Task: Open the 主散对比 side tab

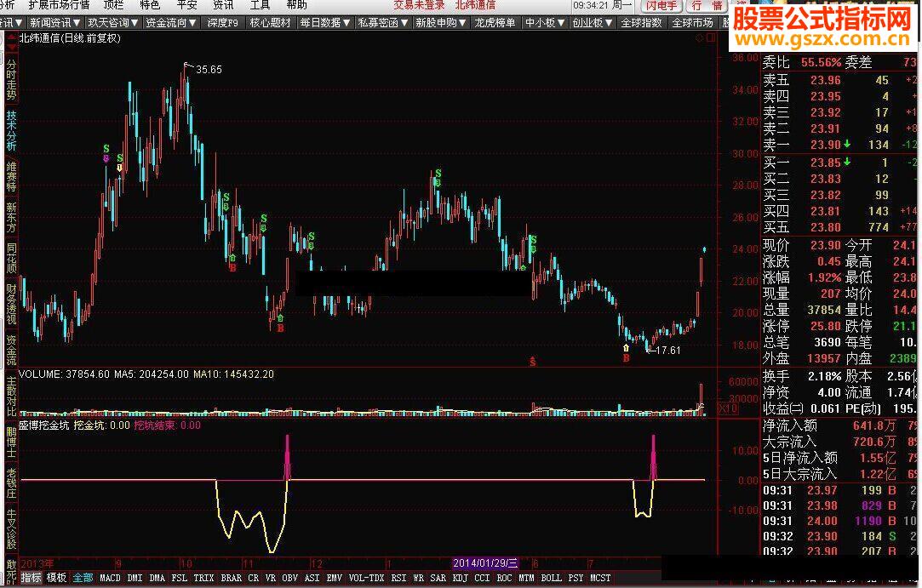Action: coord(11,395)
